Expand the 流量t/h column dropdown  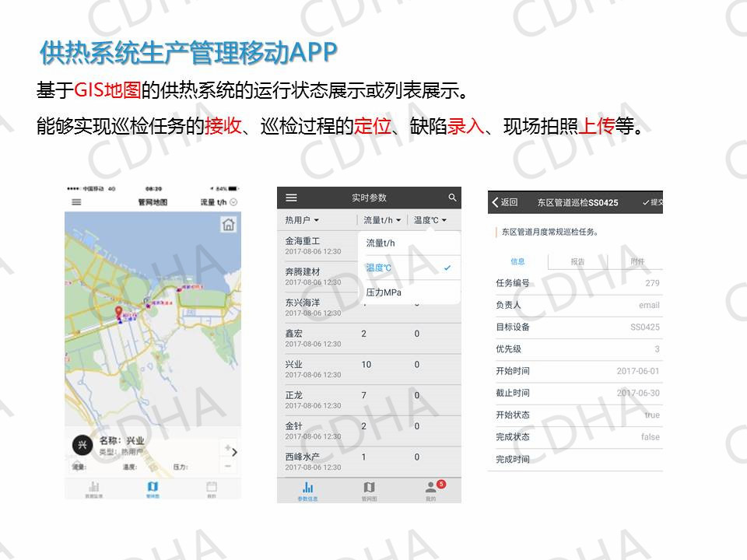coord(382,220)
